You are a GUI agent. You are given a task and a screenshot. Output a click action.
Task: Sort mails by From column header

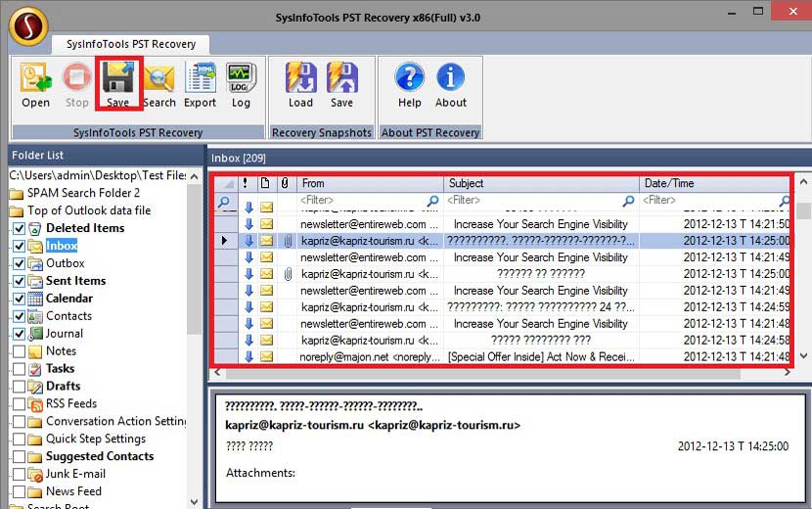click(370, 183)
